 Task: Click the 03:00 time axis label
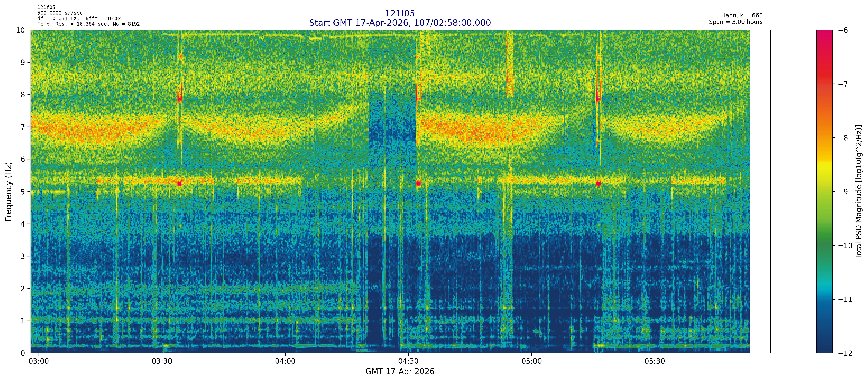pyautogui.click(x=39, y=362)
